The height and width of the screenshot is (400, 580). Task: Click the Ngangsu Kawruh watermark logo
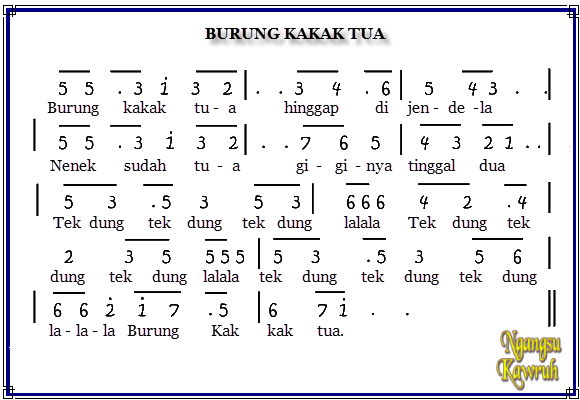coord(529,359)
